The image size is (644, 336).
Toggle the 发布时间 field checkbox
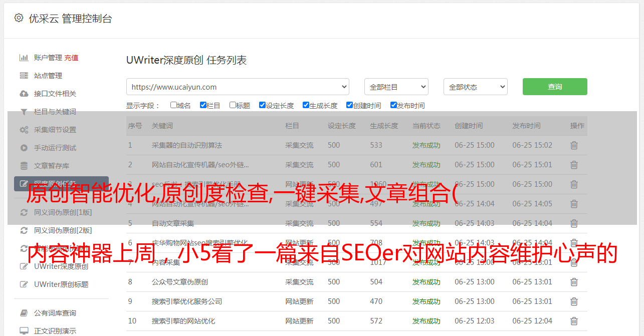pyautogui.click(x=393, y=105)
